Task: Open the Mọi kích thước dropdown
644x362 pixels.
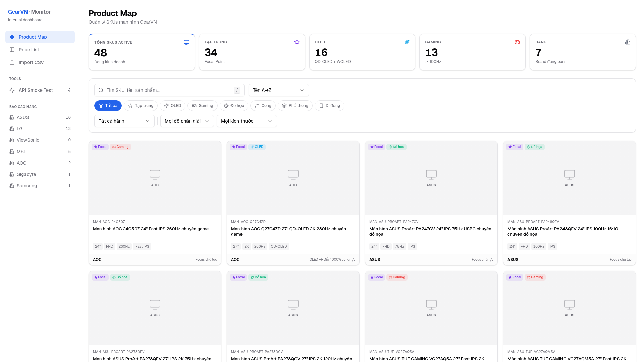Action: click(247, 121)
